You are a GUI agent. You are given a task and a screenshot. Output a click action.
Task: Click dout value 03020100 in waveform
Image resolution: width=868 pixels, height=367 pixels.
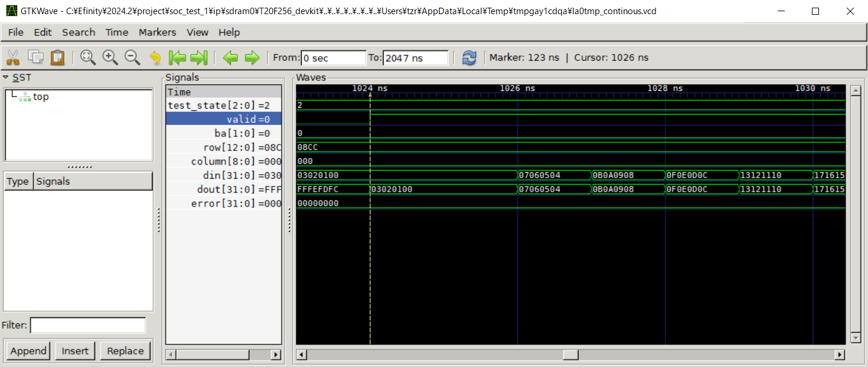(392, 189)
